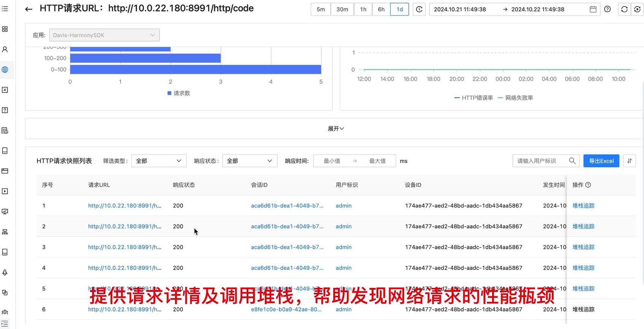Open session ID link in row 2

coord(287,226)
